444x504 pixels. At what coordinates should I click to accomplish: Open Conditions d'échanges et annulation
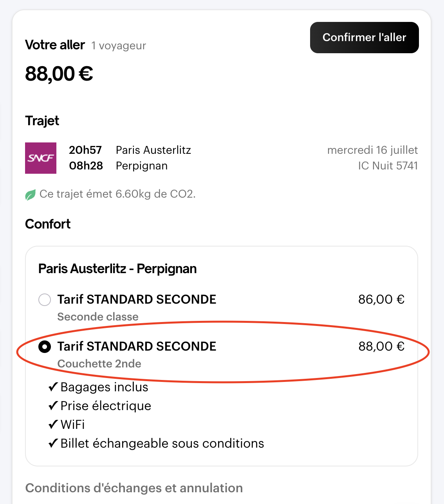coord(134,488)
